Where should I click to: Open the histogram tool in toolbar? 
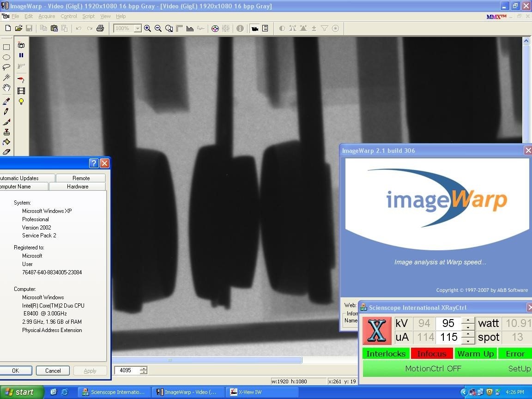190,29
